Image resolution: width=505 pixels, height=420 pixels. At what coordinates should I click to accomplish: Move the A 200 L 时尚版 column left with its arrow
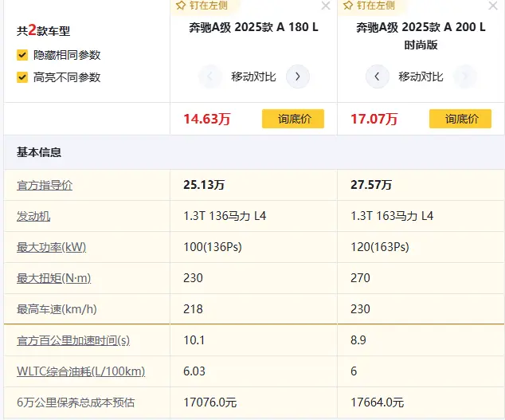tap(377, 77)
